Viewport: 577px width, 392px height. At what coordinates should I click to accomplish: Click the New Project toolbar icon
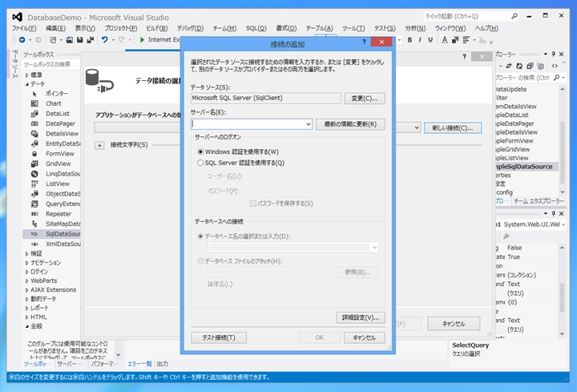pos(53,40)
